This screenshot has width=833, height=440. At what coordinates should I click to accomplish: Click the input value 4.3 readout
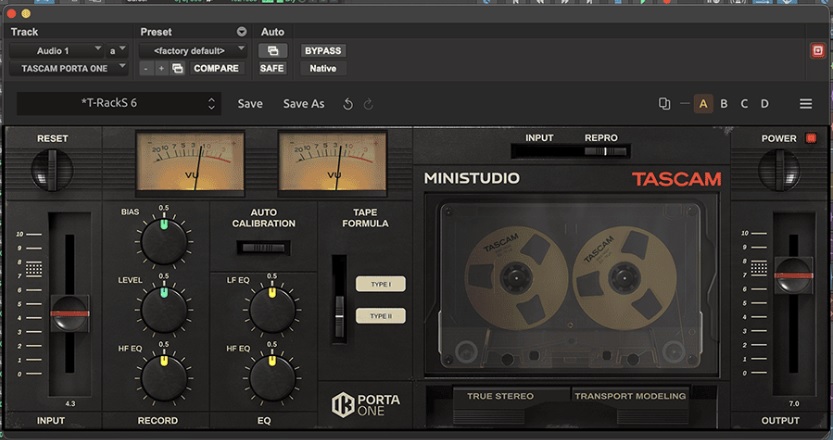(70, 404)
